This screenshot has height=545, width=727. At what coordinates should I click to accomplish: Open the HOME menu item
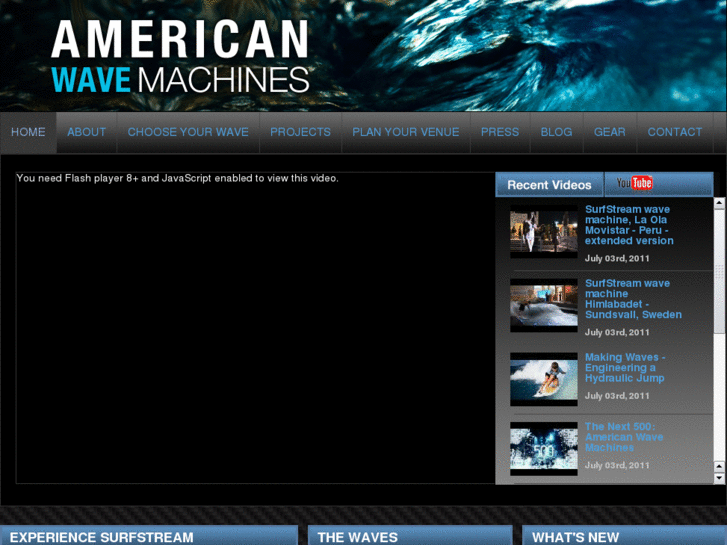point(28,132)
